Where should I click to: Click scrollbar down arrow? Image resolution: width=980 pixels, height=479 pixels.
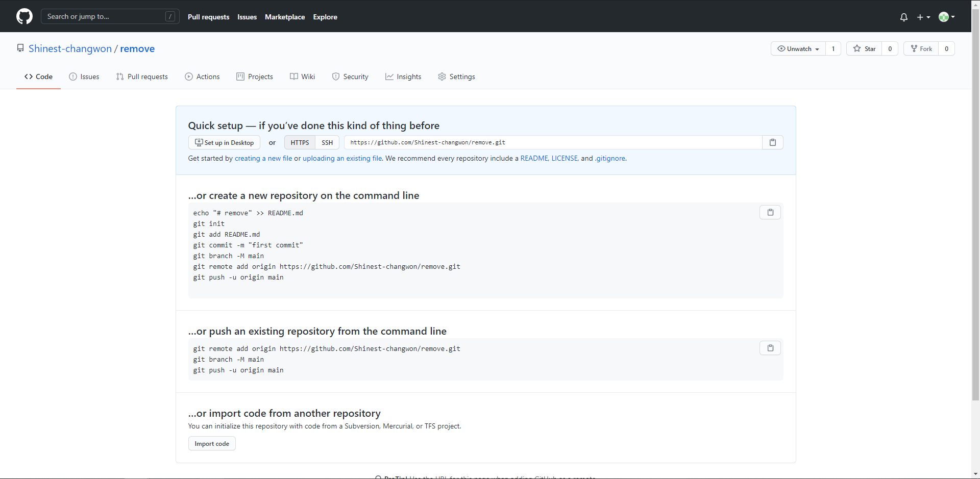[x=975, y=474]
